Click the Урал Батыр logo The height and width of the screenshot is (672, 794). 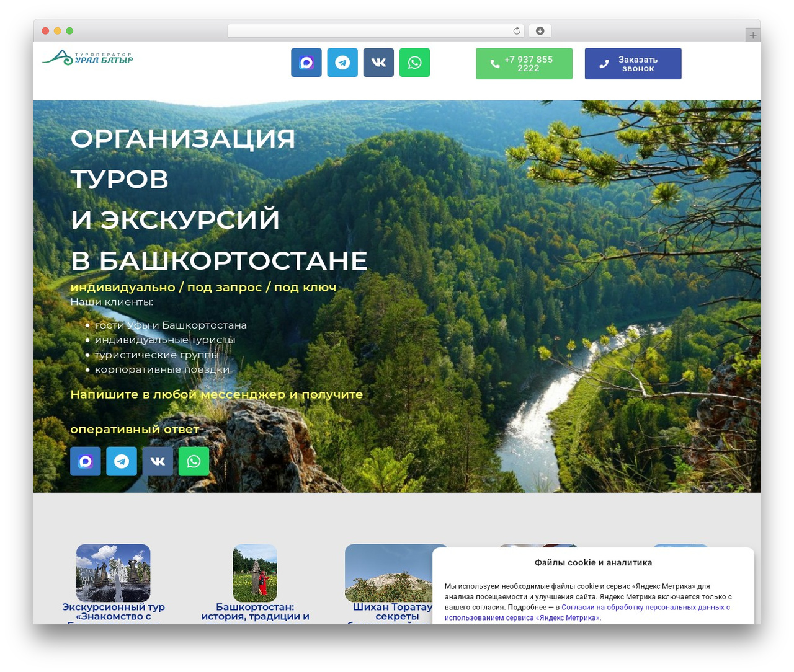coord(87,58)
